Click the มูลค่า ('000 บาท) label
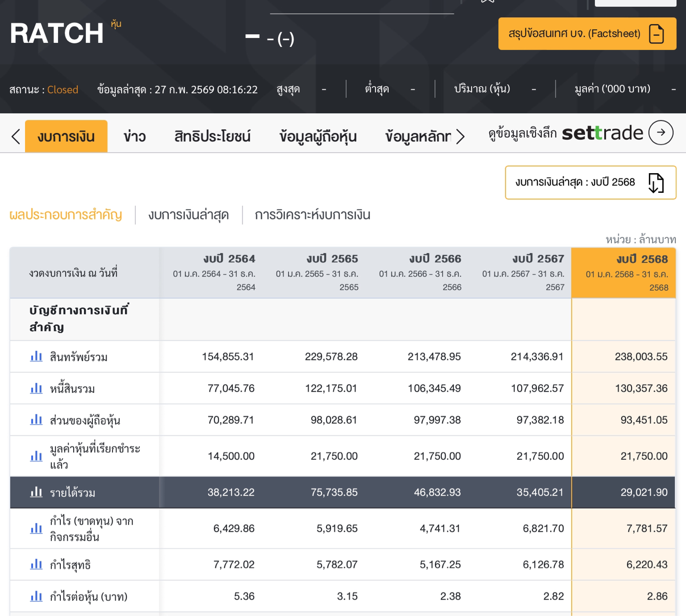Image resolution: width=686 pixels, height=616 pixels. click(612, 89)
